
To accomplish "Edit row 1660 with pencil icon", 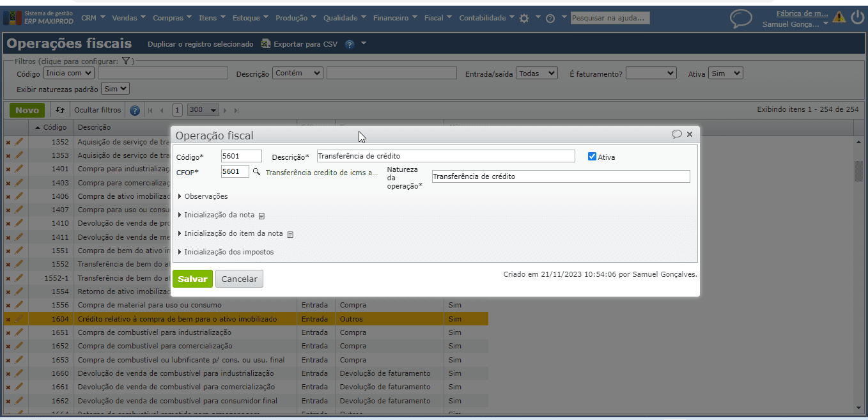I will 19,373.
